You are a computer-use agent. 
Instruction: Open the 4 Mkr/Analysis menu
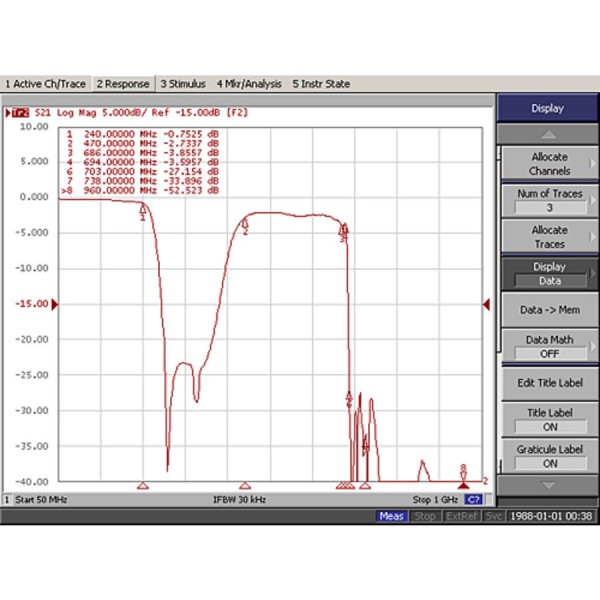click(249, 84)
